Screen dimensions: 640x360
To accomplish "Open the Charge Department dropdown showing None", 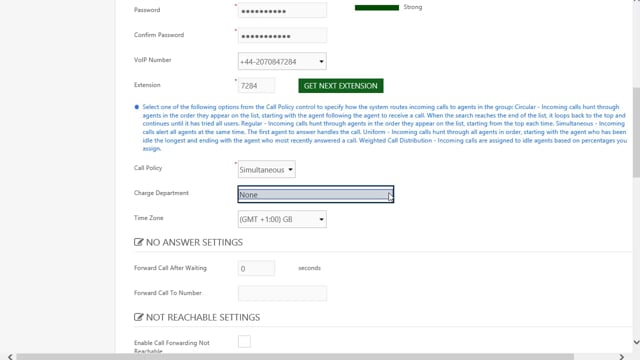I will [x=316, y=194].
